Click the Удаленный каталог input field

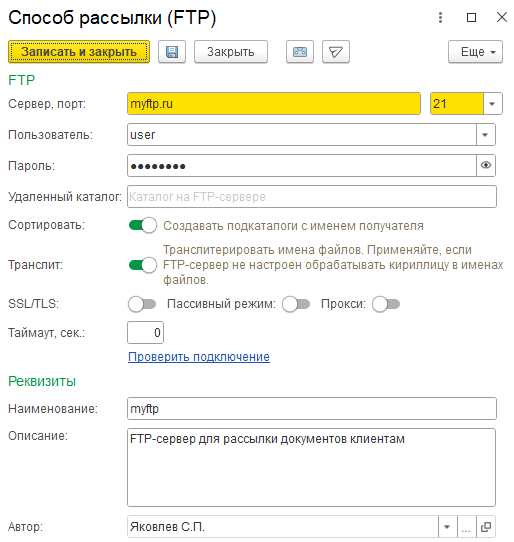tap(312, 197)
